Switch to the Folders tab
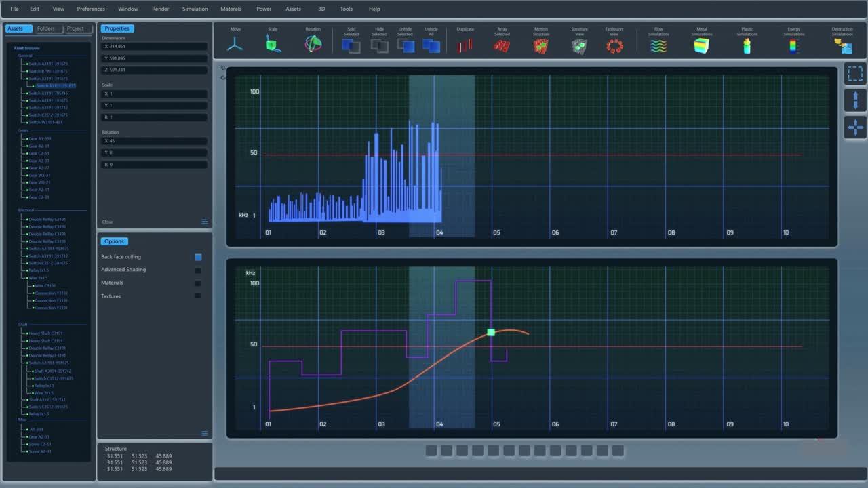 (x=46, y=28)
